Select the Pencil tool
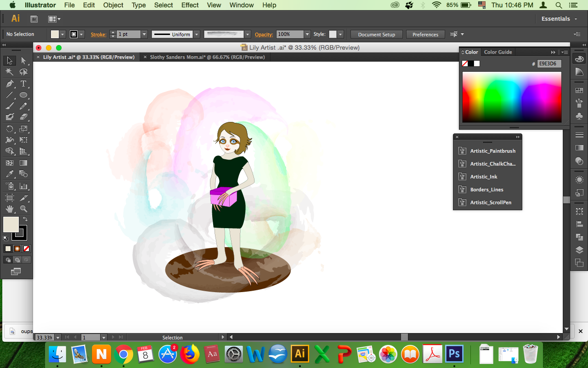This screenshot has width=588, height=368. 23,106
